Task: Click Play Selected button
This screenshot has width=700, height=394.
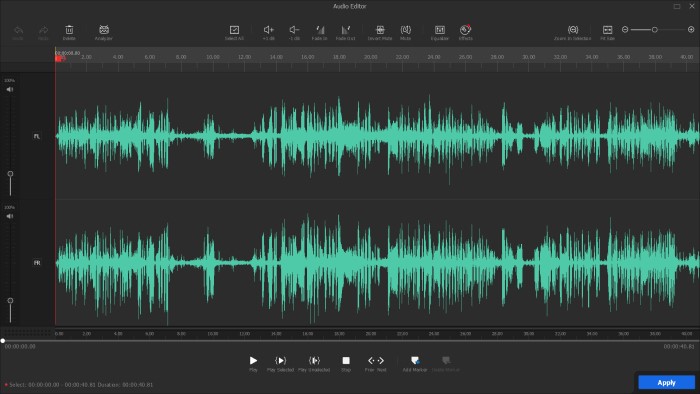Action: click(x=280, y=361)
